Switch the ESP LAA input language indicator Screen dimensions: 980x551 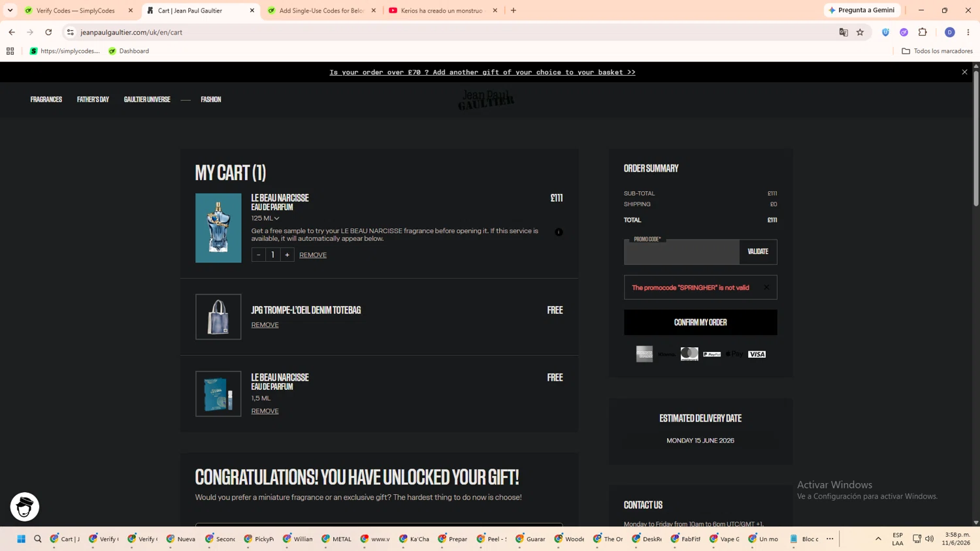[x=898, y=539]
